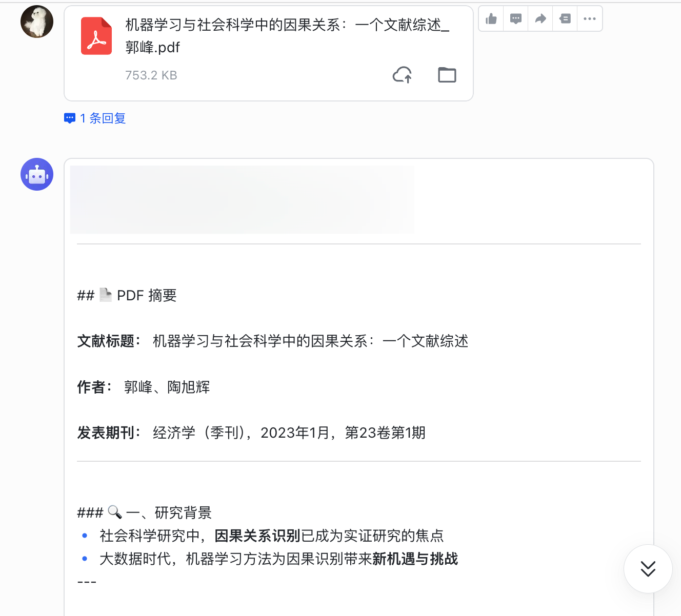Open the reply comment icon on the message
This screenshot has height=616, width=681.
point(515,18)
